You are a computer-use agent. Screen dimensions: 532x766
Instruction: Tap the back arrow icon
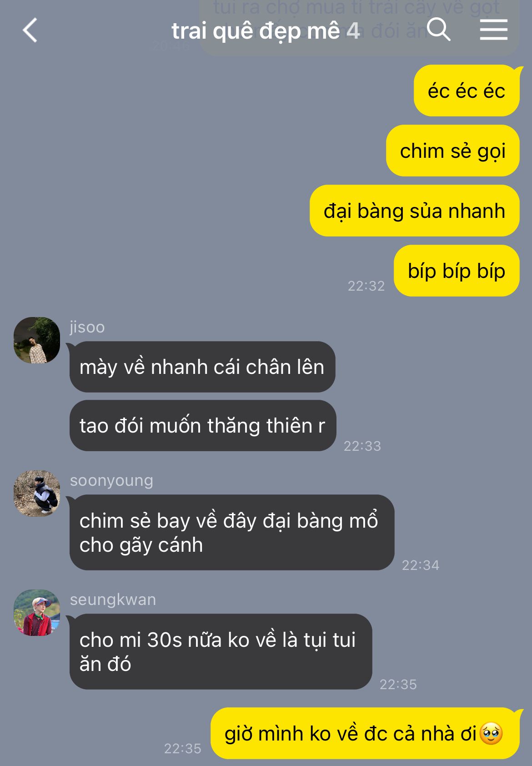tap(30, 30)
